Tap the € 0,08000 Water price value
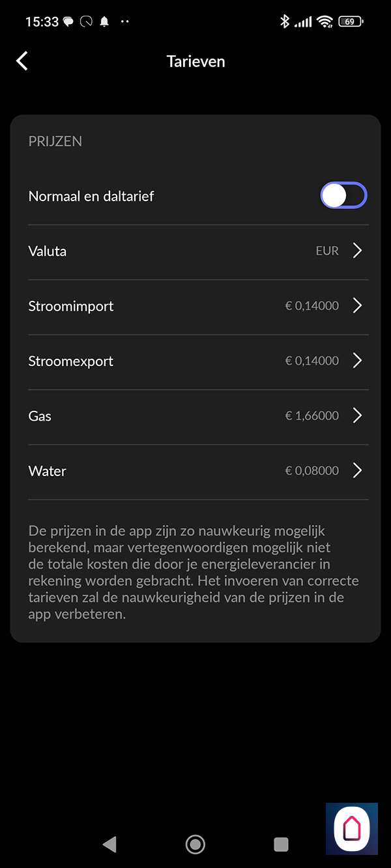Image resolution: width=391 pixels, height=868 pixels. pyautogui.click(x=311, y=471)
